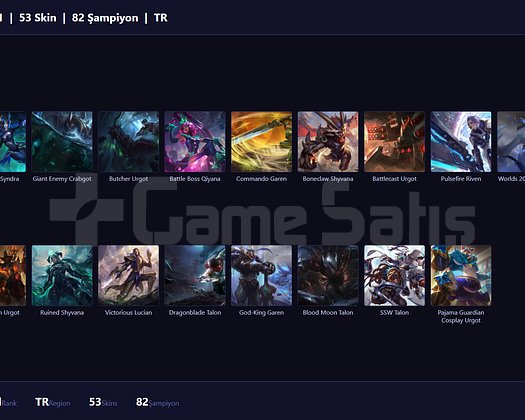View the Victorious Lucian skin image
This screenshot has width=525, height=420.
point(129,275)
